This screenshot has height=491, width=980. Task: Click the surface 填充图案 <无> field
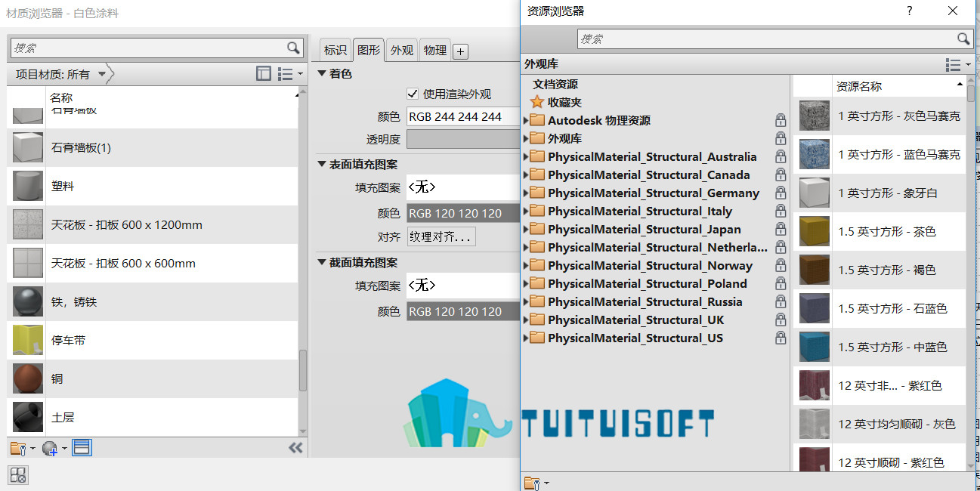point(463,187)
